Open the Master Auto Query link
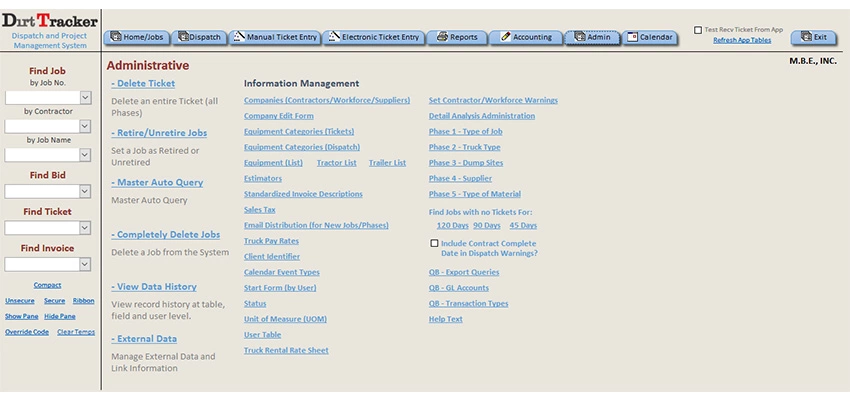This screenshot has height=400, width=850. coord(157,183)
